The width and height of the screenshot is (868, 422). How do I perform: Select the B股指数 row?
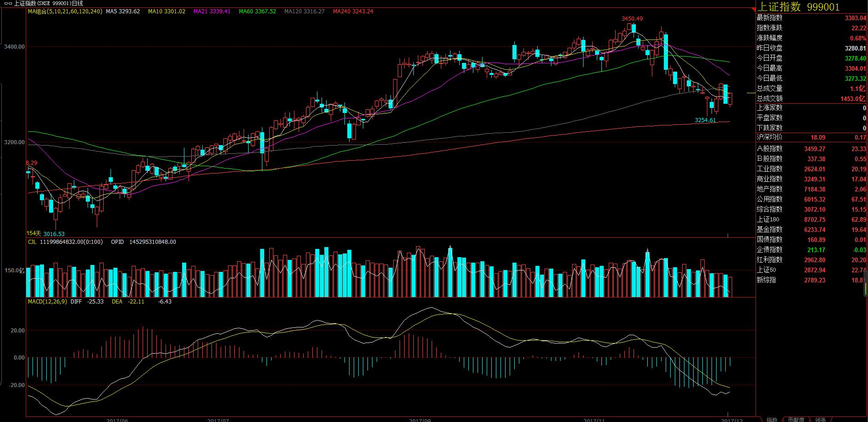click(811, 159)
